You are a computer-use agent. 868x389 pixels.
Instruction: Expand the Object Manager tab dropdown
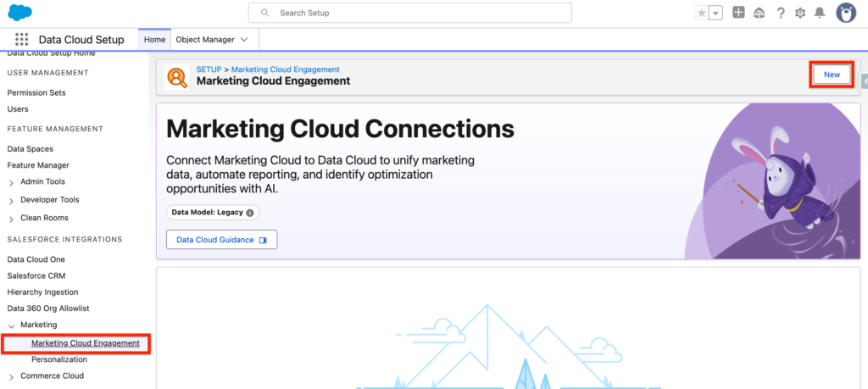245,40
